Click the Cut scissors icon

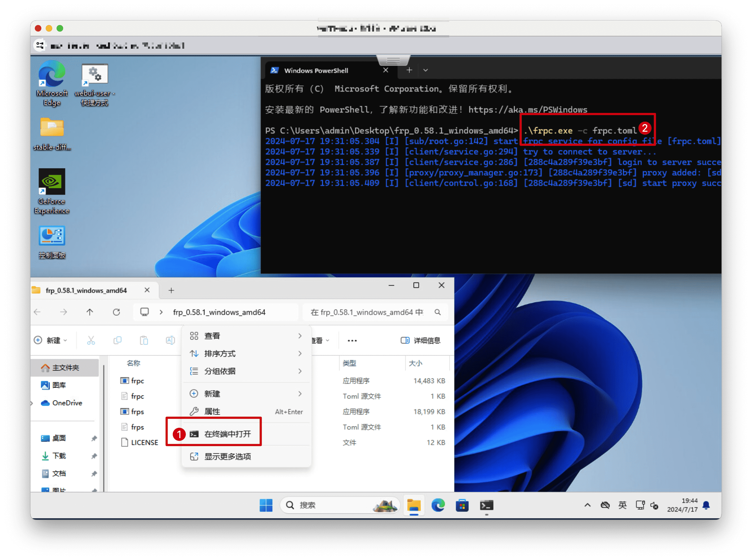91,340
